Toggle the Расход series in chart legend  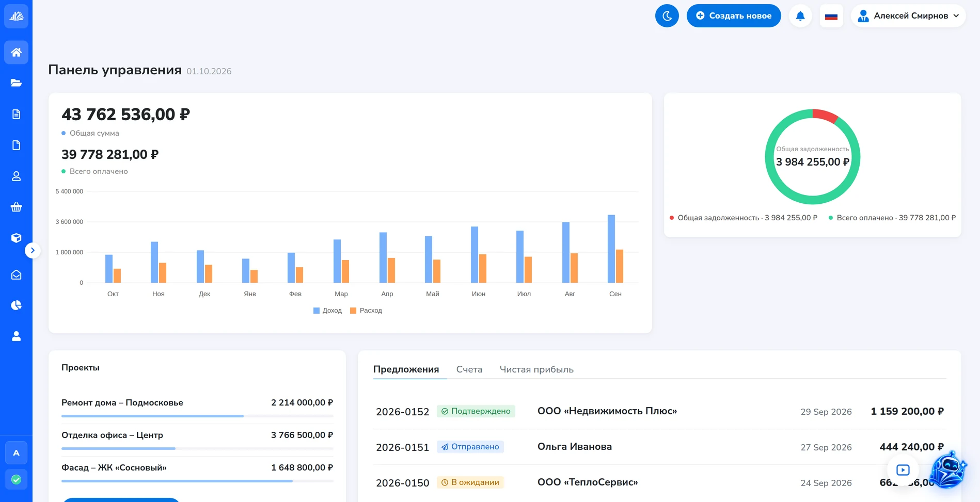[366, 311]
